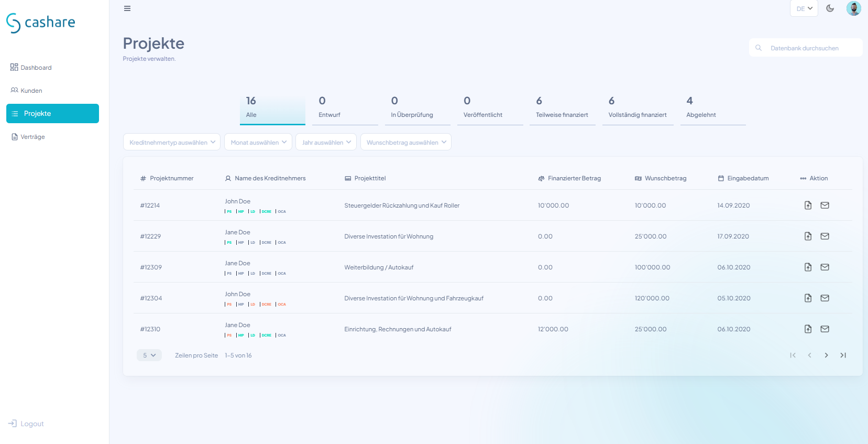Open Dashboard in the sidebar

point(31,68)
